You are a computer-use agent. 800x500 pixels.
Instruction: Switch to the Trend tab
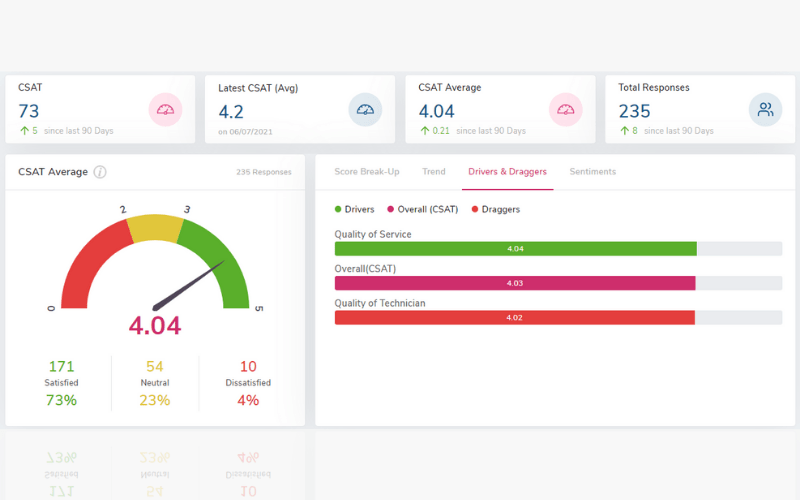pos(434,172)
